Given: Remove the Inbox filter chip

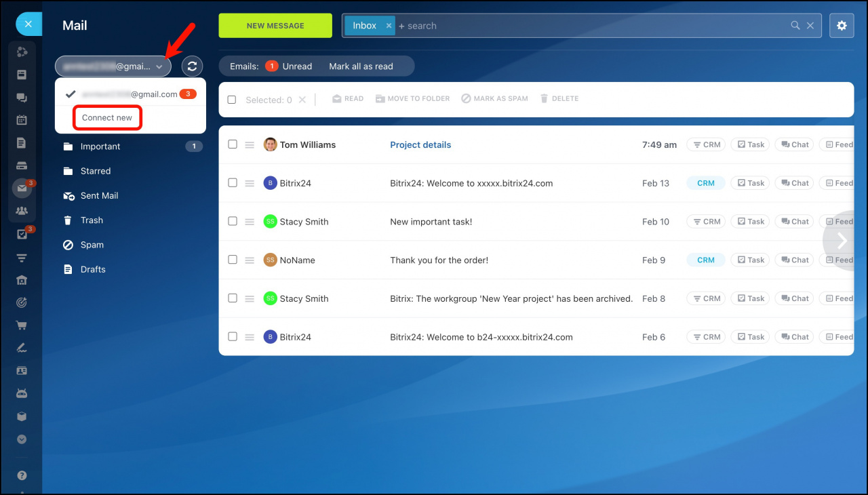Looking at the screenshot, I should tap(389, 26).
